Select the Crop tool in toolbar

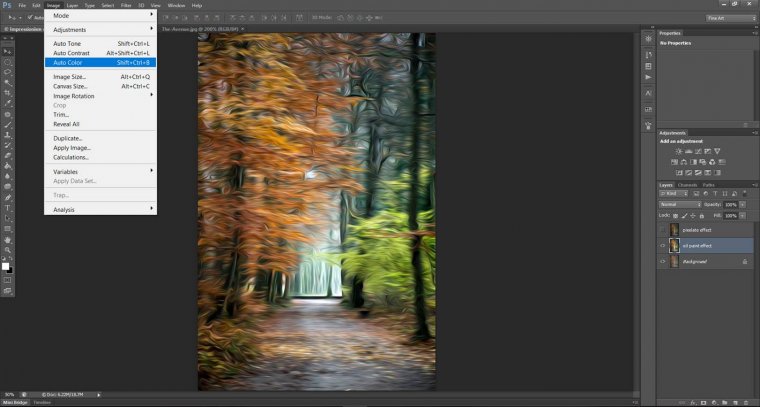click(x=7, y=93)
